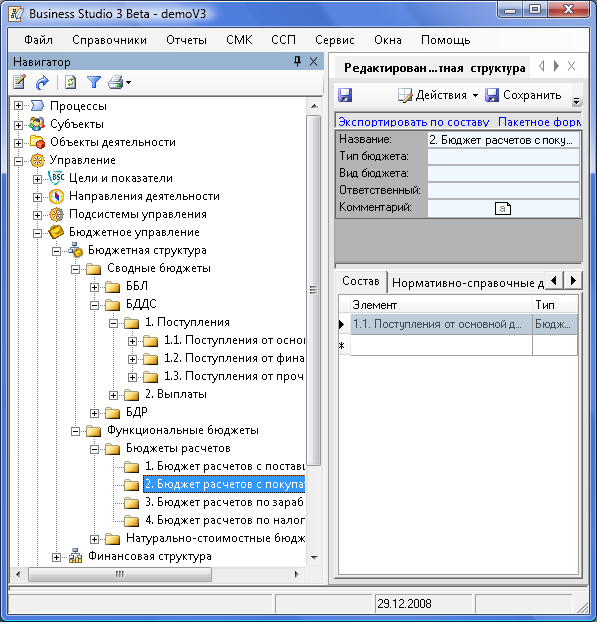Click the Финансовая структура icon
The image size is (597, 622).
point(75,556)
